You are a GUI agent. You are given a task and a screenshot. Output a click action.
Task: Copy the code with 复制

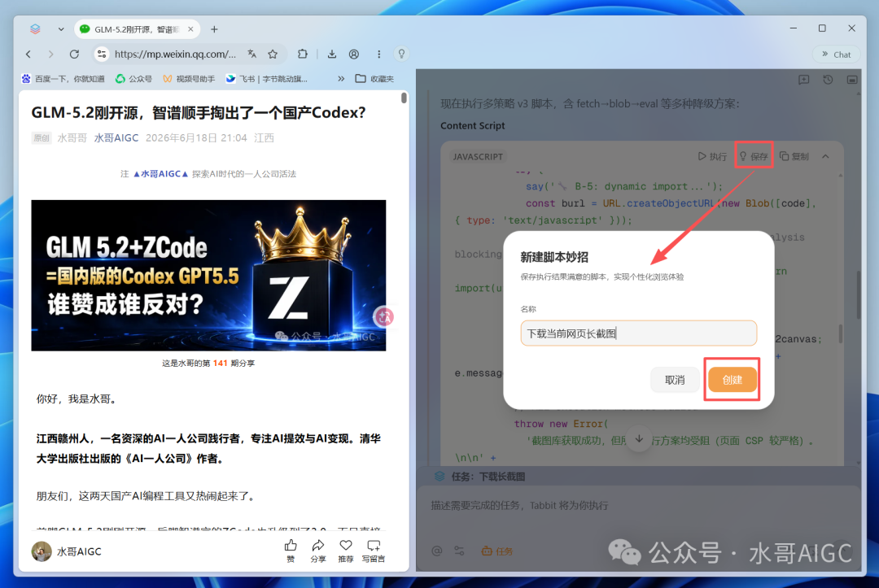tap(794, 156)
